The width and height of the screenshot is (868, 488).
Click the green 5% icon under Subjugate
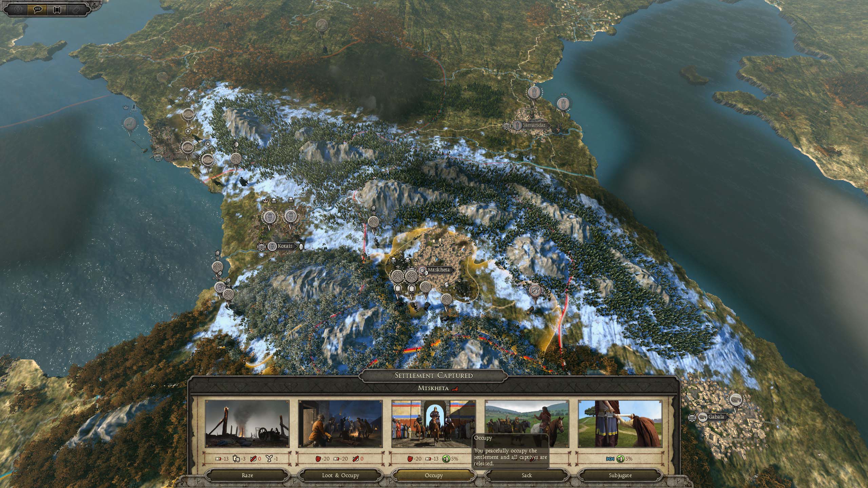(620, 459)
